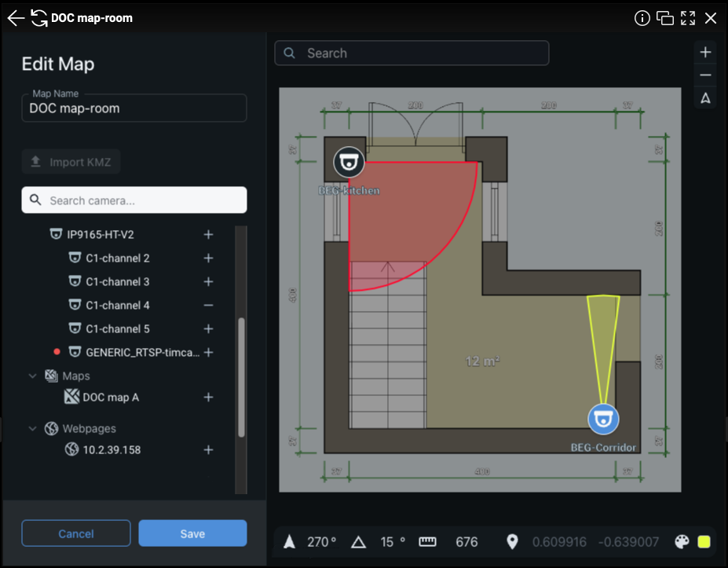Collapse the Maps tree group
Screen dimensions: 728x568
(32, 376)
